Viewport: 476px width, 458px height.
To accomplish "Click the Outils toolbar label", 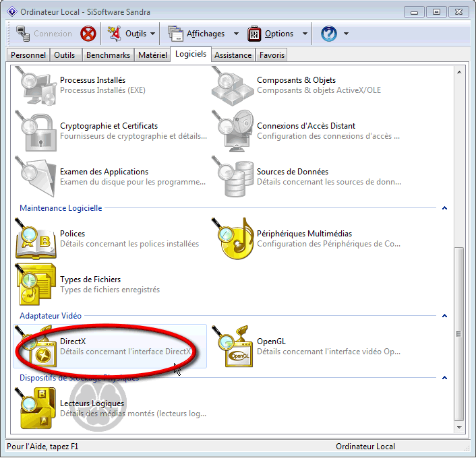I will point(136,34).
